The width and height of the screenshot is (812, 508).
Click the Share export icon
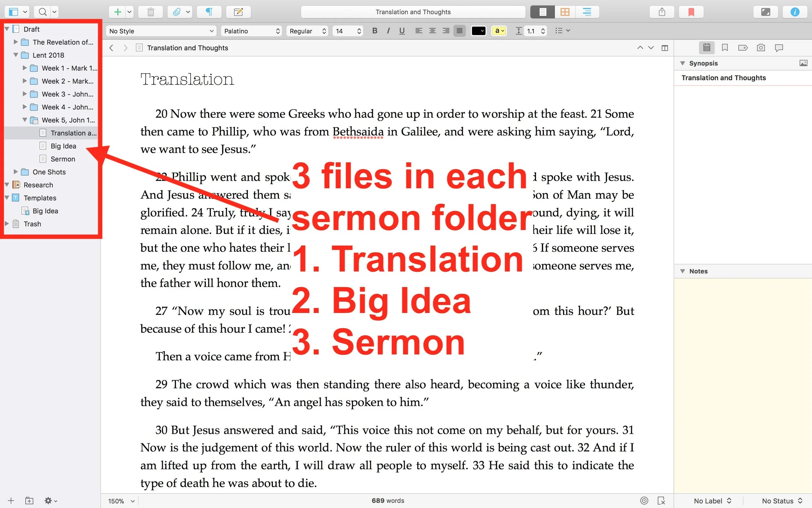click(x=662, y=12)
